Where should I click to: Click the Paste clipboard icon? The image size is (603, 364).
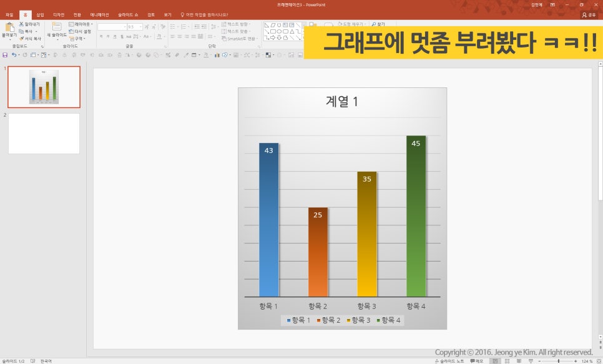point(9,27)
